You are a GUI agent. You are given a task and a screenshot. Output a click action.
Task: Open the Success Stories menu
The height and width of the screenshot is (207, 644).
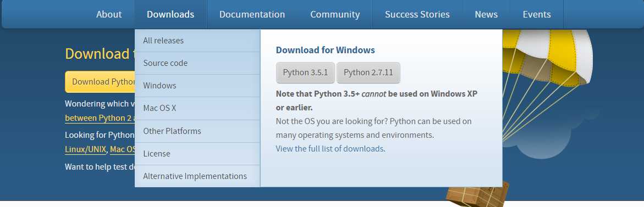[x=417, y=14]
